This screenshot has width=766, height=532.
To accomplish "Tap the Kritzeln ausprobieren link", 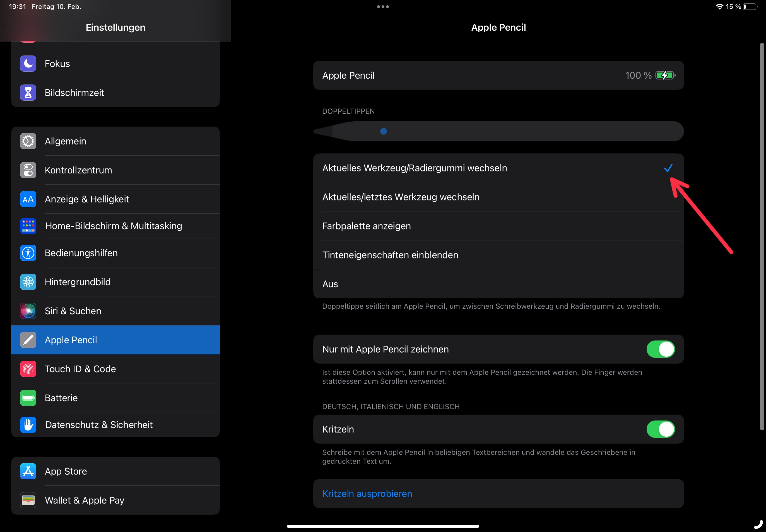I will point(367,494).
